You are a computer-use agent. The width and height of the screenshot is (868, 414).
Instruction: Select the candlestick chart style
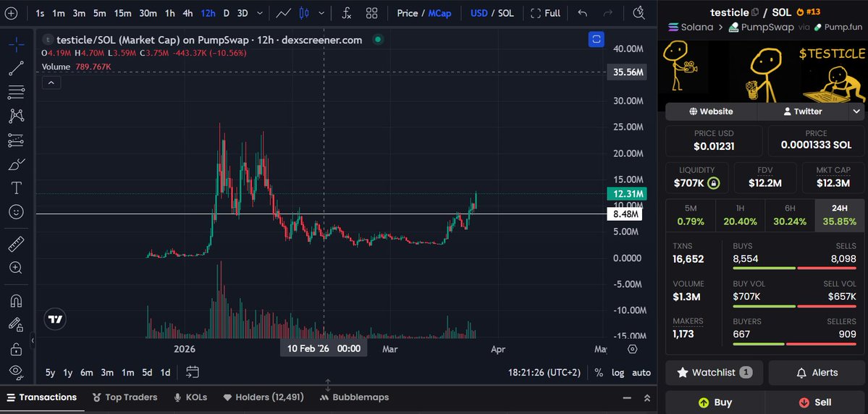click(304, 13)
